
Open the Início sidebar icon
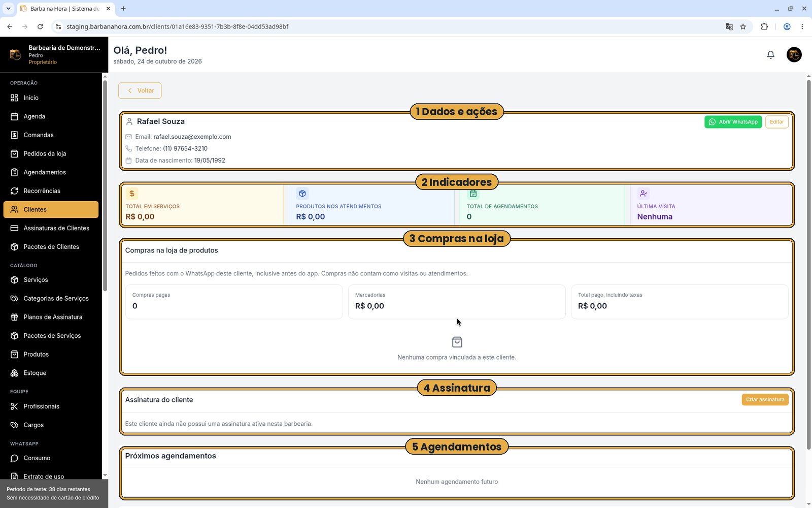pyautogui.click(x=14, y=98)
